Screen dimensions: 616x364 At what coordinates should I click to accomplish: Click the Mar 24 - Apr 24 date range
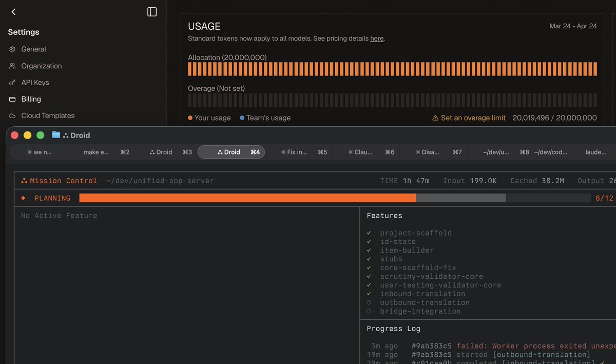coord(573,26)
